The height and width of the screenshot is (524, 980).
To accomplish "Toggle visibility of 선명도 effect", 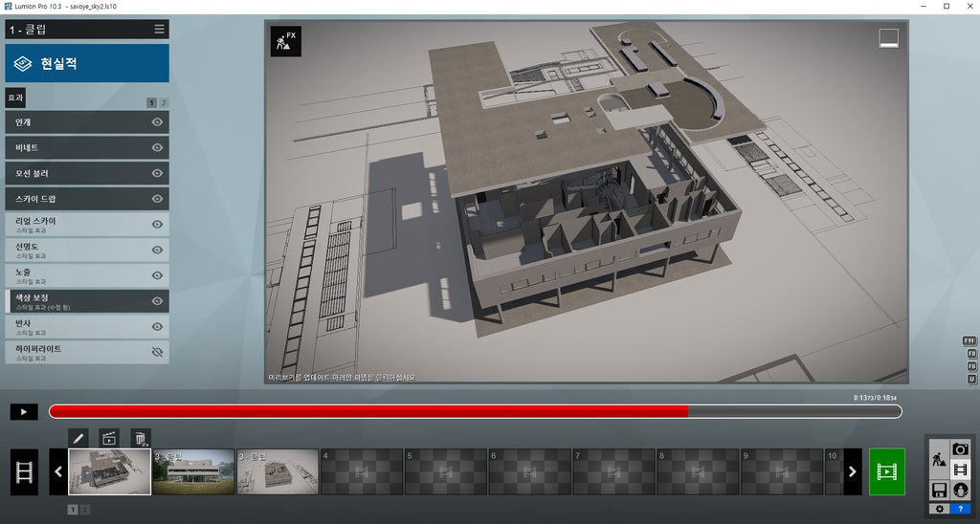I will point(158,250).
